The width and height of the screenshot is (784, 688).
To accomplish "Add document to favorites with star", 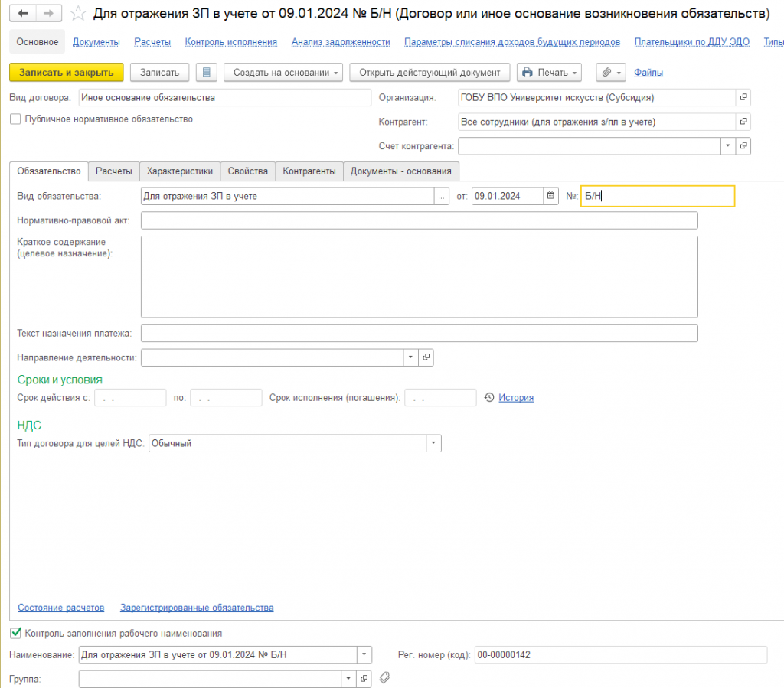I will tap(78, 14).
